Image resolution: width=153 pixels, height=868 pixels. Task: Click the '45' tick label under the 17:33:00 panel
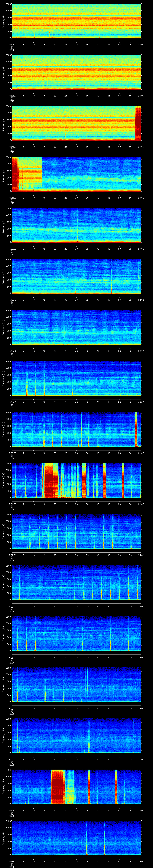[x=109, y=606]
